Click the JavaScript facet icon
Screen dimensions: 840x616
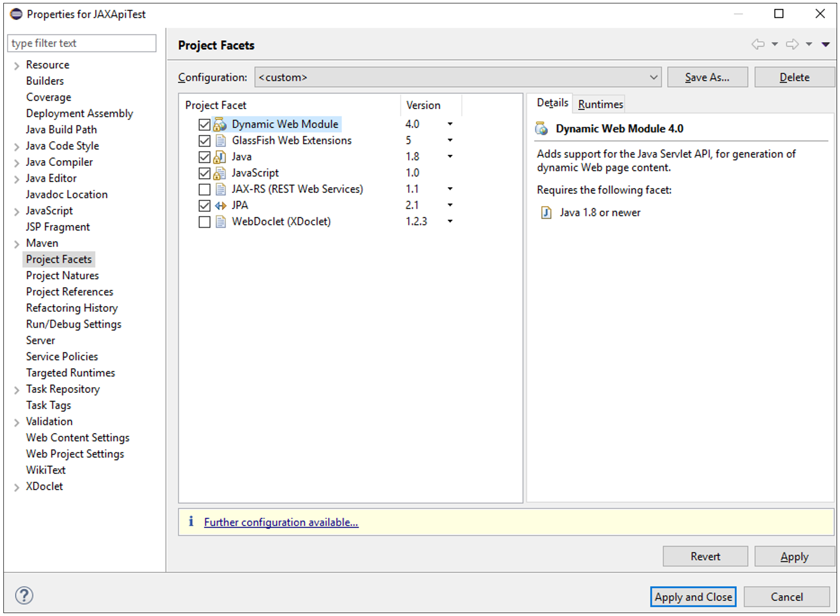(x=220, y=173)
